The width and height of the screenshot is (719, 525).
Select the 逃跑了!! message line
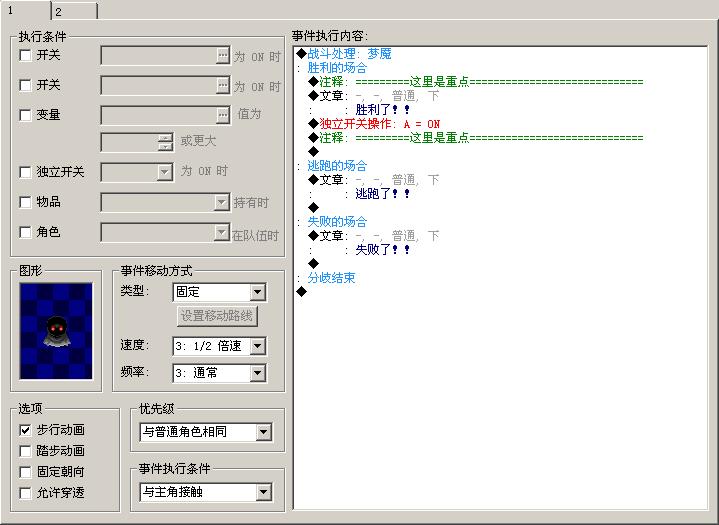pyautogui.click(x=382, y=194)
